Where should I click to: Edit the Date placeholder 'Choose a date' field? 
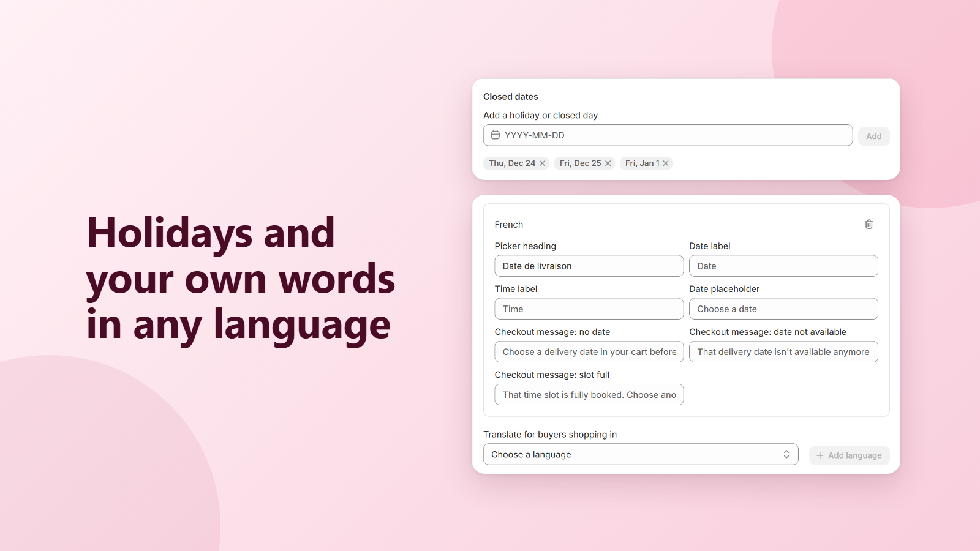coord(783,309)
